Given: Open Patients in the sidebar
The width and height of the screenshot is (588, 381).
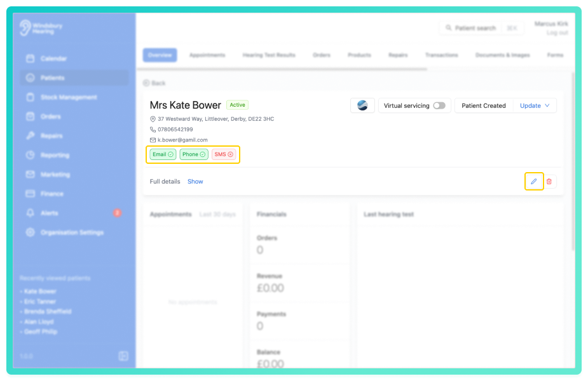Looking at the screenshot, I should tap(74, 78).
